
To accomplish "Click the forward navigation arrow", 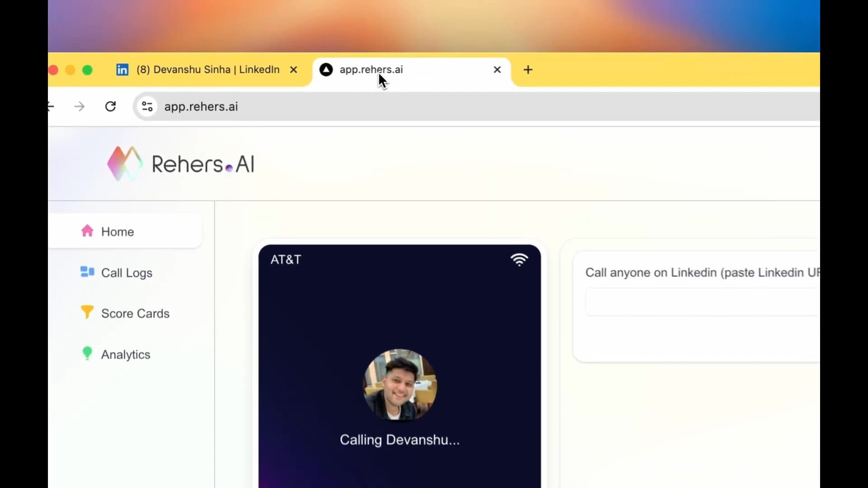I will tap(79, 106).
